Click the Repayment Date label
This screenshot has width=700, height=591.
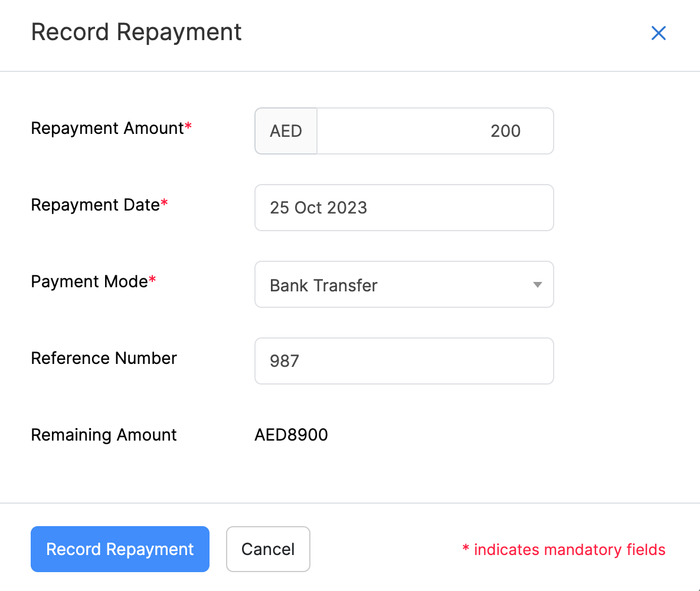(x=94, y=205)
